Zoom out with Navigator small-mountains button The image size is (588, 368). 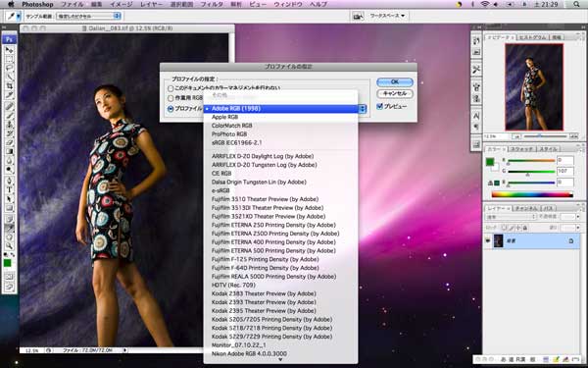point(517,136)
